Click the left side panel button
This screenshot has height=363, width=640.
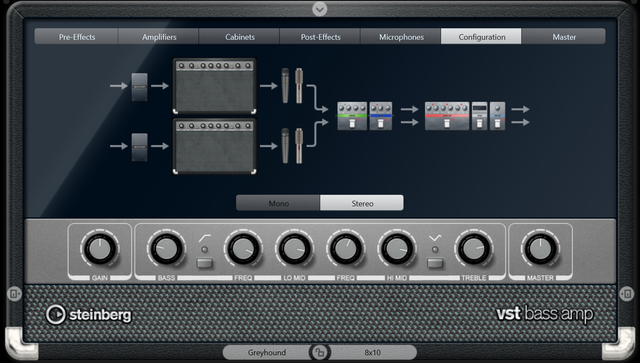[13, 294]
